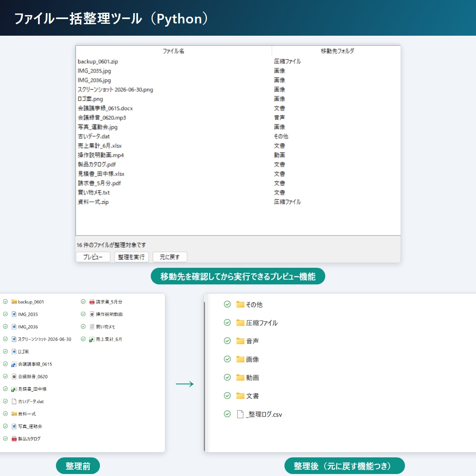The width and height of the screenshot is (476, 476).
Task: Click the backup_0601 zip folder icon
Action: pyautogui.click(x=14, y=302)
